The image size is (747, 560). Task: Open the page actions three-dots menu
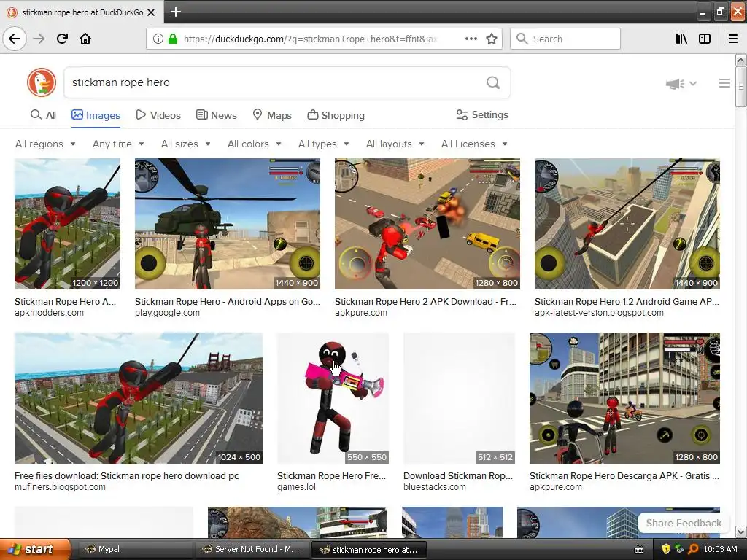[x=471, y=39]
